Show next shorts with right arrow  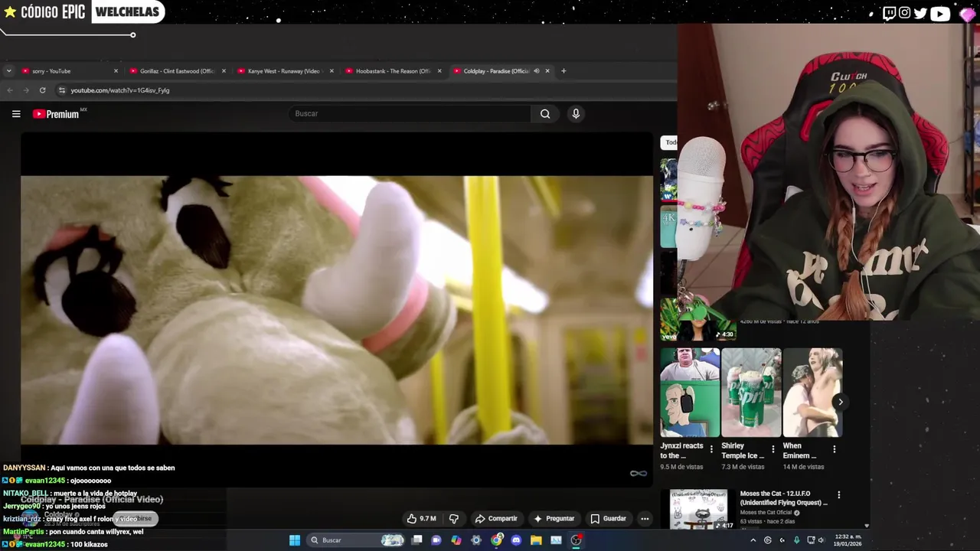tap(840, 402)
